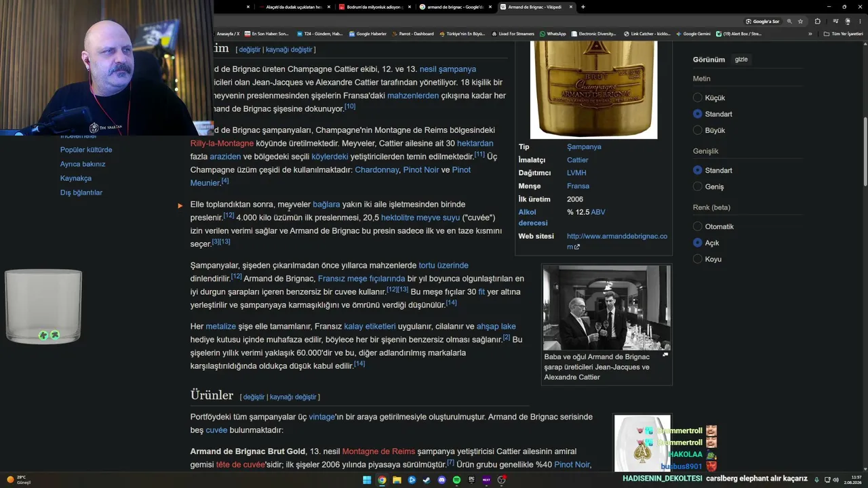
Task: Click the Google'a Sor button
Action: pyautogui.click(x=763, y=21)
